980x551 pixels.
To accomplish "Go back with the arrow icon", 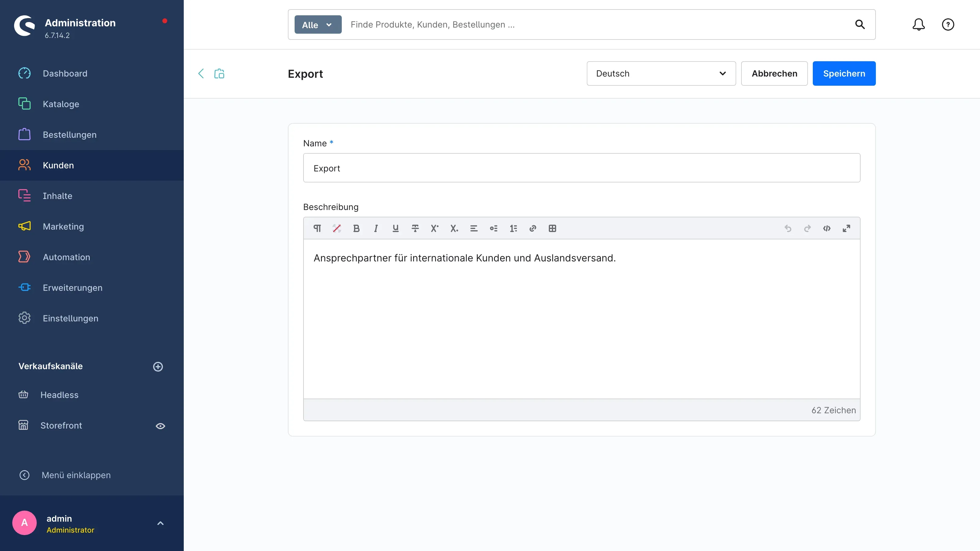I will (x=201, y=73).
